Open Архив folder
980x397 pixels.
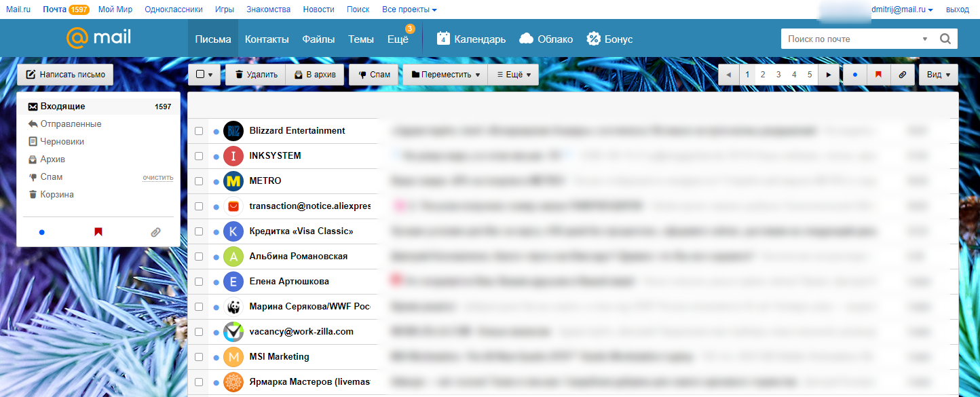[x=53, y=159]
